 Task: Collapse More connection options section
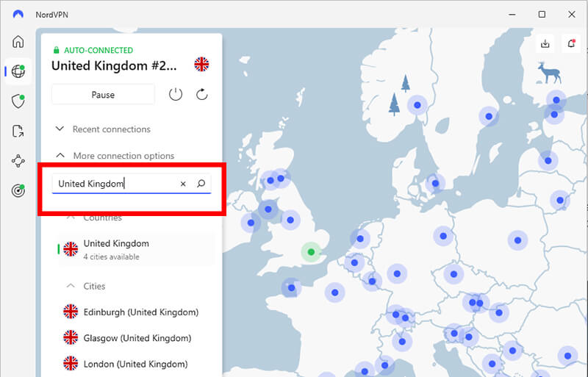pyautogui.click(x=115, y=156)
